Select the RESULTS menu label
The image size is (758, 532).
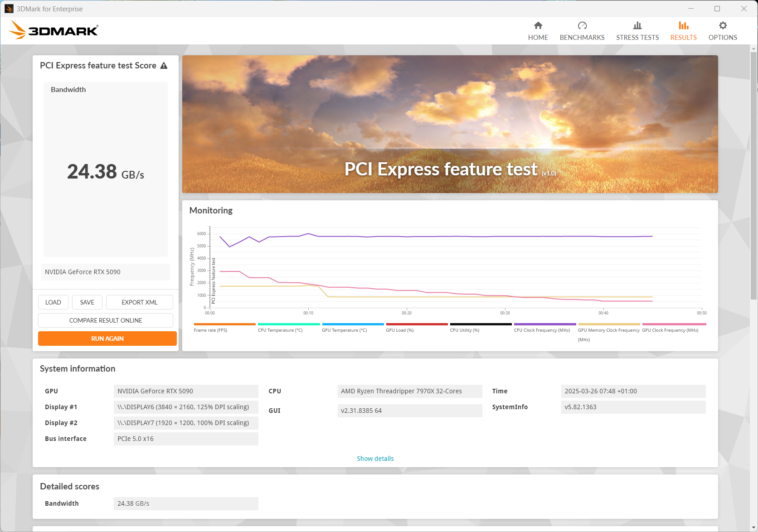click(684, 38)
